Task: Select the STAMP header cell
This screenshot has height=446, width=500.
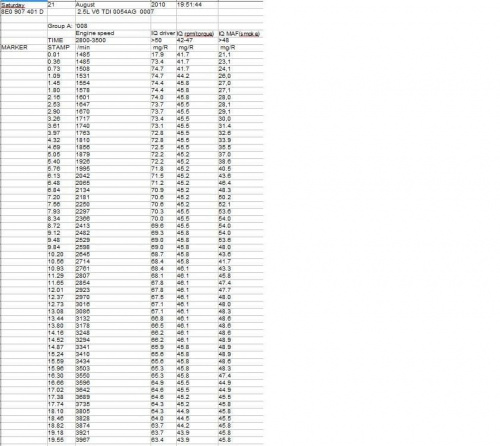Action: [61, 47]
